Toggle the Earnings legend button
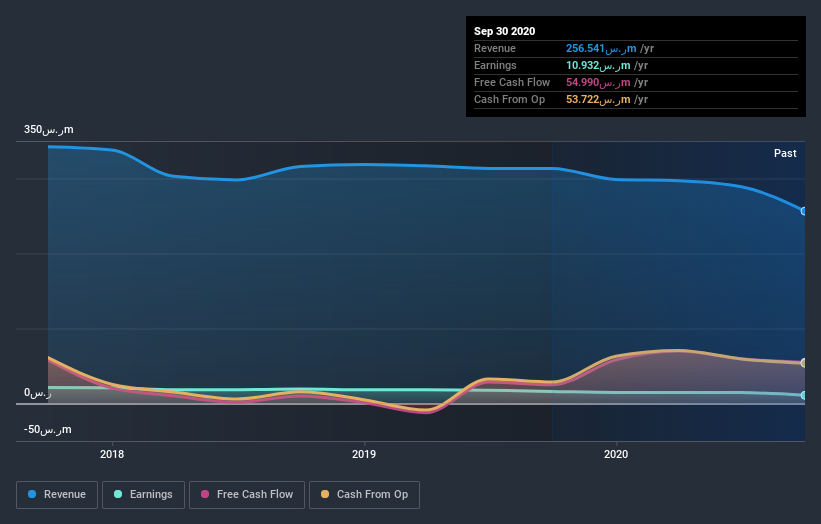 [x=143, y=495]
